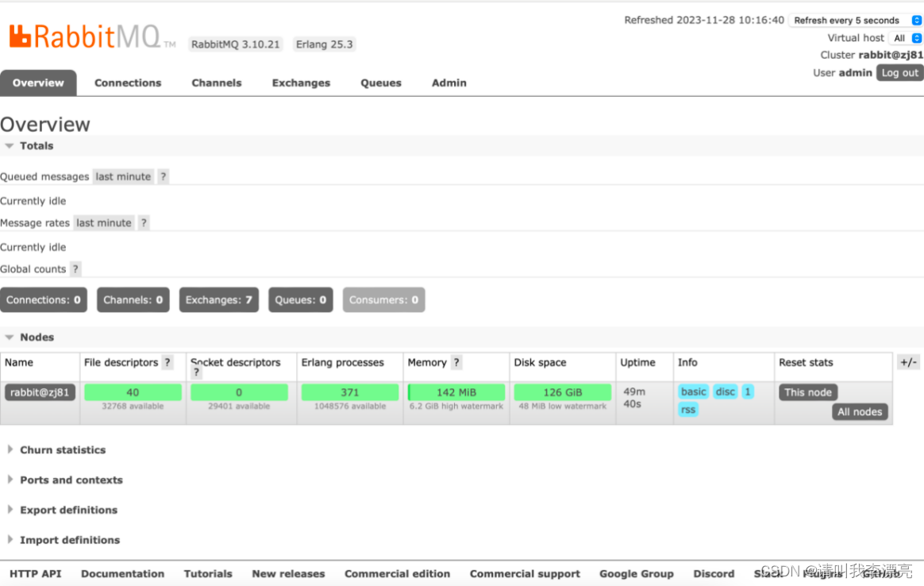Reset stats for All nodes
Screen dimensions: 924x586
[860, 412]
